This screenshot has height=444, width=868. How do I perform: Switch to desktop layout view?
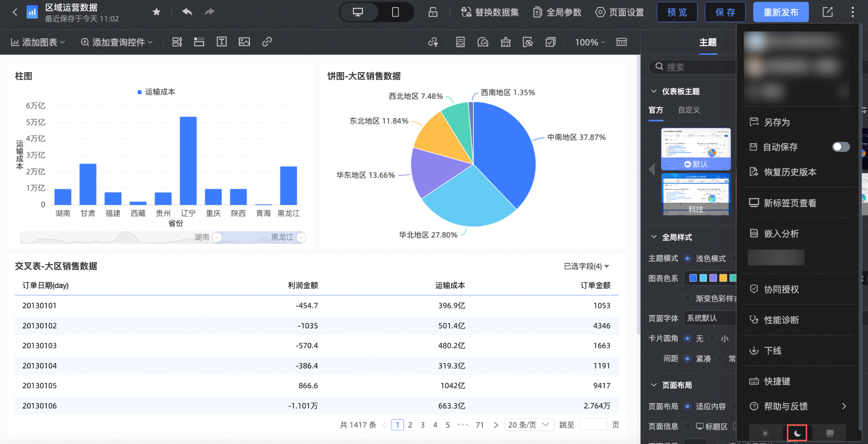(358, 12)
